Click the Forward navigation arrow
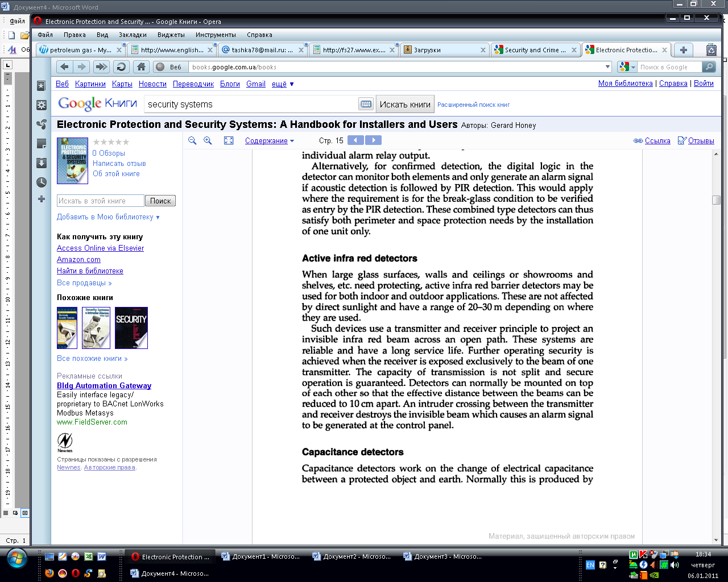Screen dimensions: 728x582 [82, 67]
